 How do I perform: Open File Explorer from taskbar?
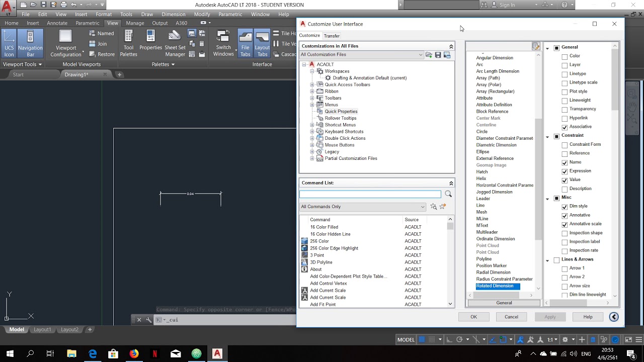(71, 354)
